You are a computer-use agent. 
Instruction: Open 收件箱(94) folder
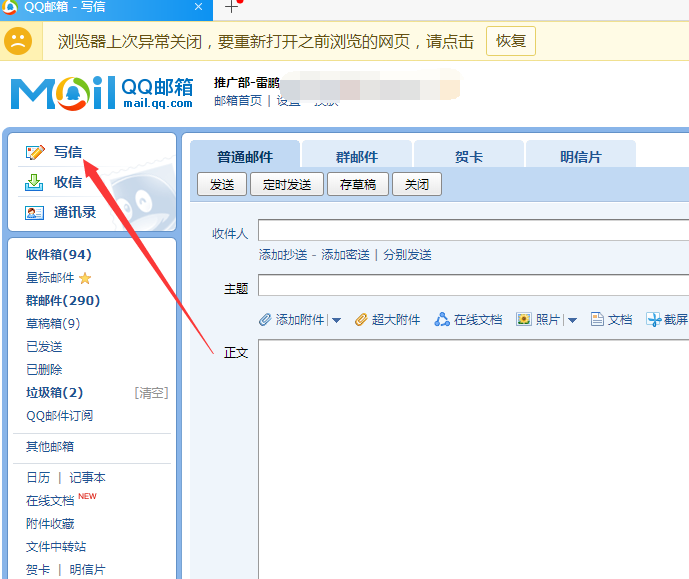click(x=58, y=254)
